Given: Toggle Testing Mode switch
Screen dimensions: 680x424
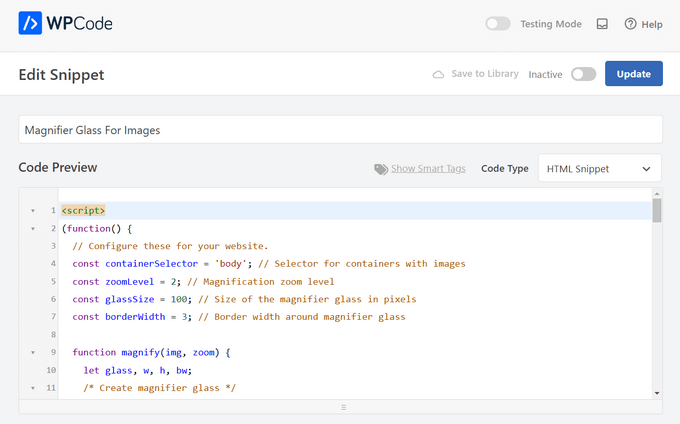Looking at the screenshot, I should [497, 23].
